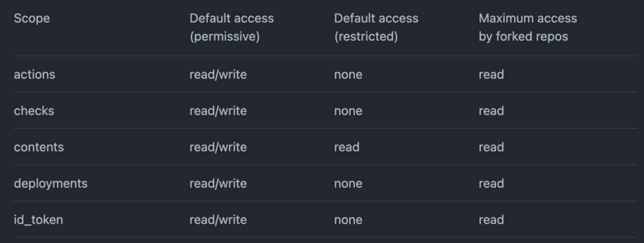Click the forked repos read value for checks

491,110
